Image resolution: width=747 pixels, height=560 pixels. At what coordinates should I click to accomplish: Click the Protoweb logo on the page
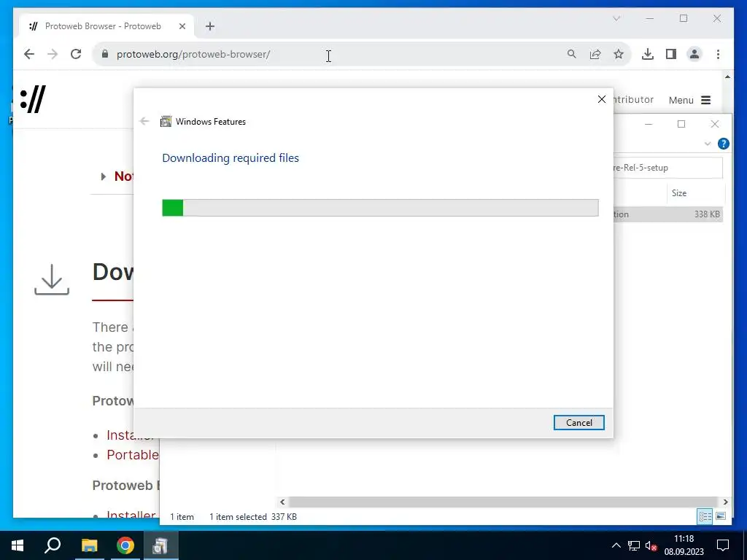click(34, 99)
